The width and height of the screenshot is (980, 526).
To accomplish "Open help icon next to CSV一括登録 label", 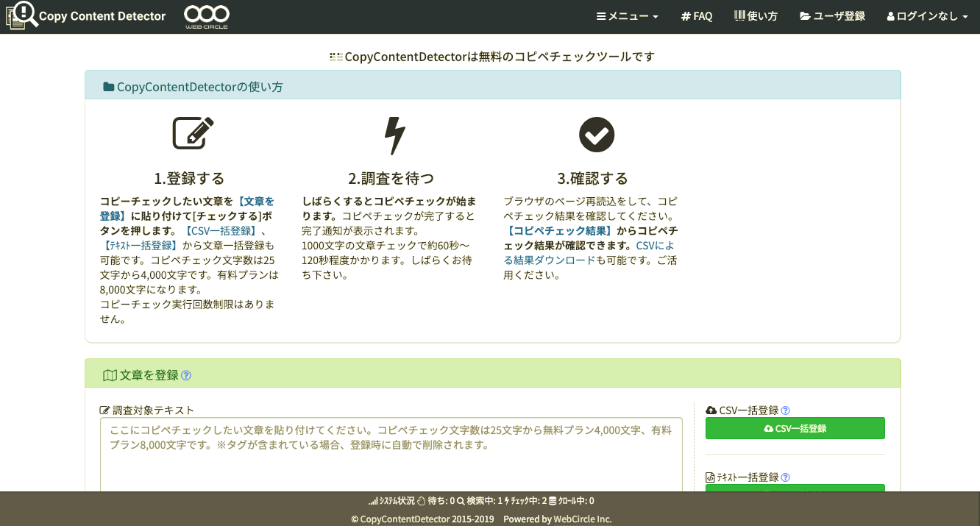I will [785, 411].
